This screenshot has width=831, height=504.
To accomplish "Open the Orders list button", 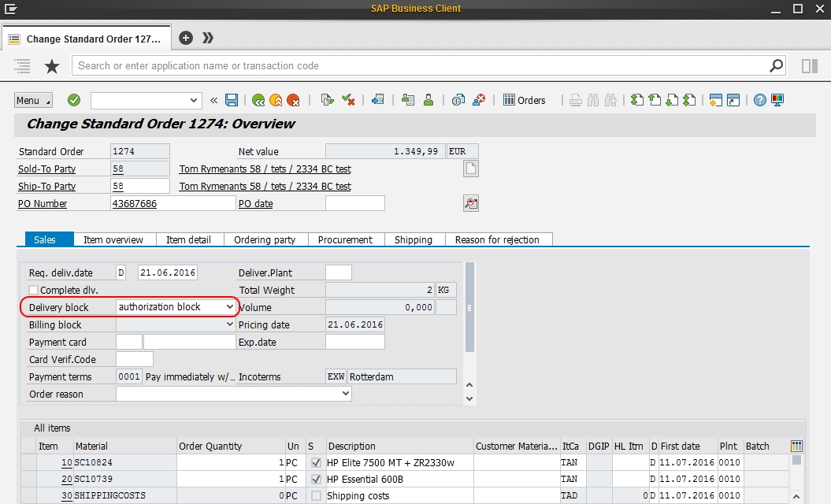I will point(524,100).
